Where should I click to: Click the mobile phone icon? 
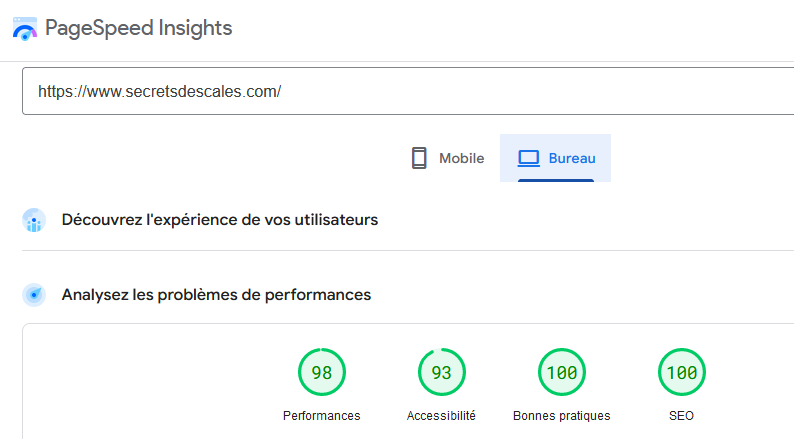tap(419, 158)
